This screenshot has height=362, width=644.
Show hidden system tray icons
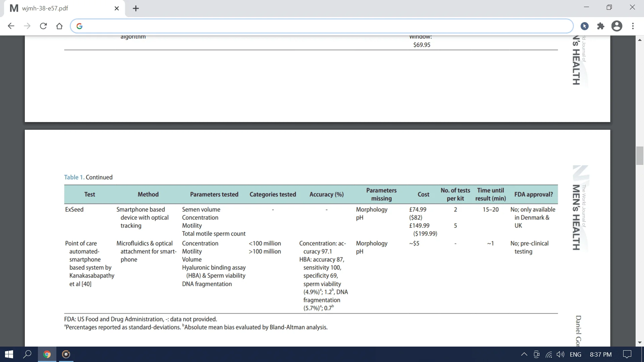pos(524,354)
